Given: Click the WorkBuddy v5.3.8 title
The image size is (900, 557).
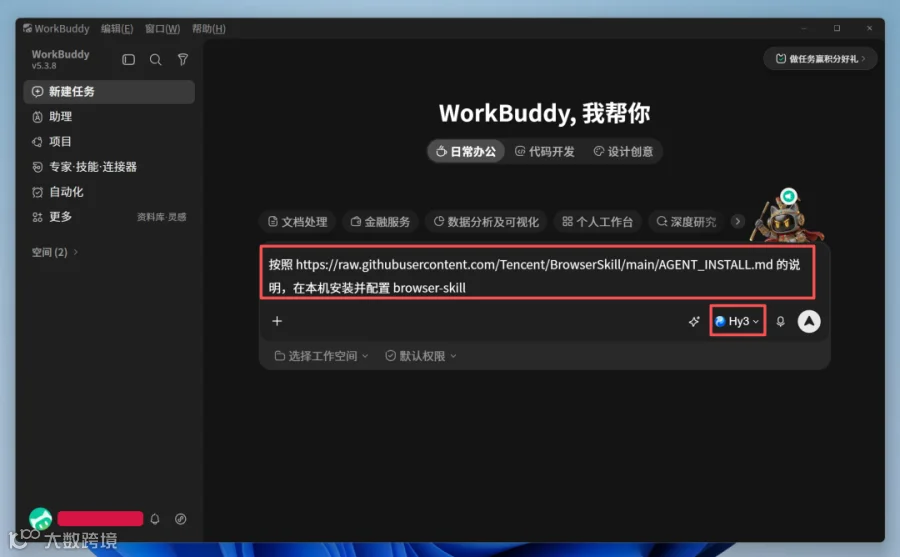Looking at the screenshot, I should 60,59.
